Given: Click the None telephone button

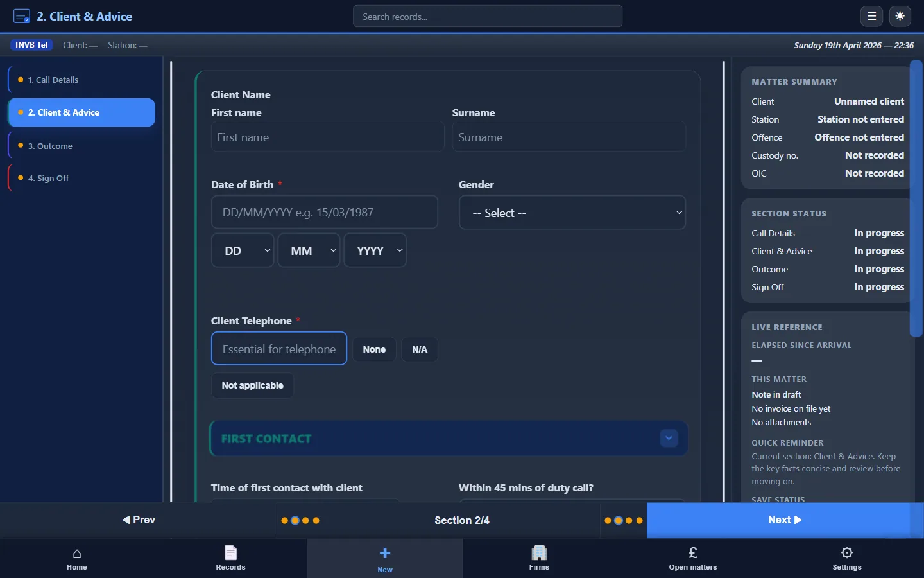Looking at the screenshot, I should click(374, 349).
